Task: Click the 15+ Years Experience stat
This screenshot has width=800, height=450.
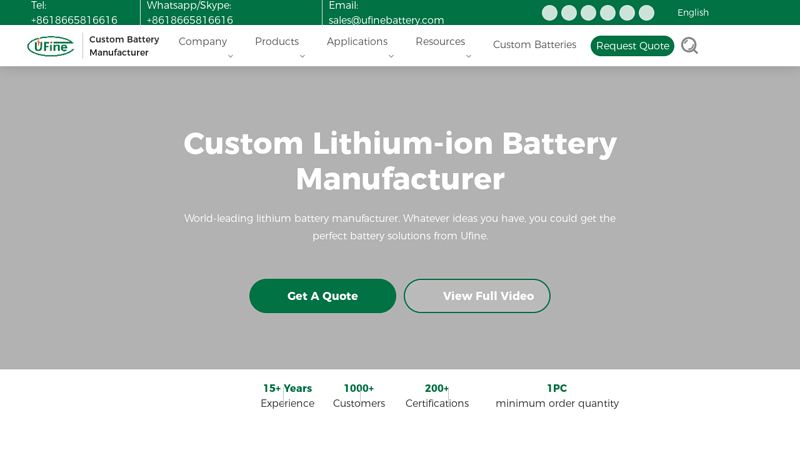Action: (287, 396)
